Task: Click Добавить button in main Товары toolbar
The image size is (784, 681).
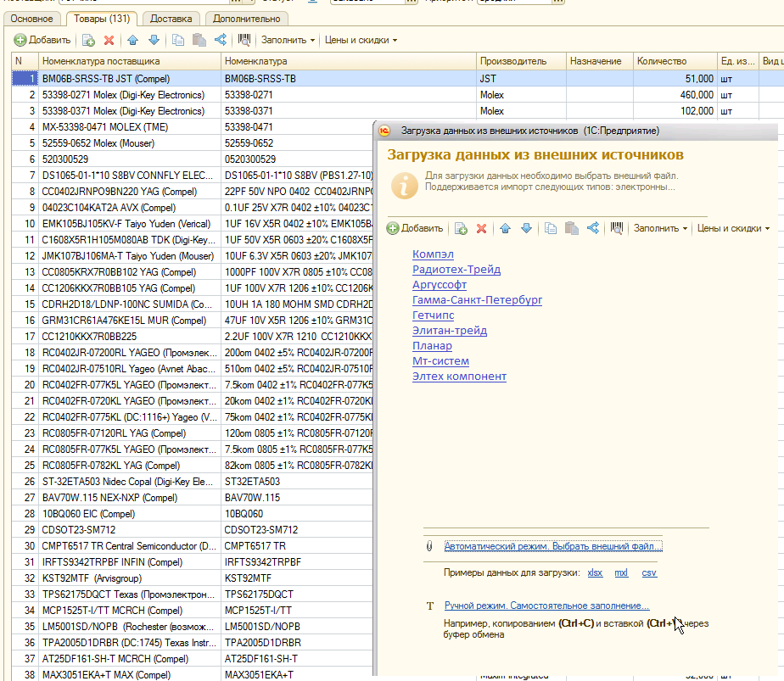Action: coord(42,40)
